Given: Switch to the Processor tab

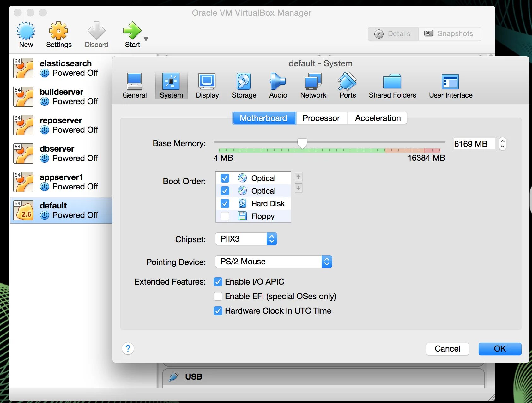Looking at the screenshot, I should 321,118.
